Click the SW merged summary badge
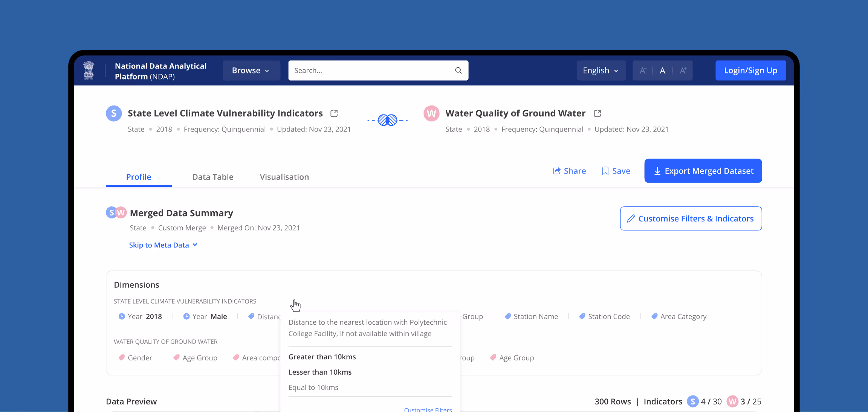This screenshot has width=868, height=412. (x=116, y=213)
